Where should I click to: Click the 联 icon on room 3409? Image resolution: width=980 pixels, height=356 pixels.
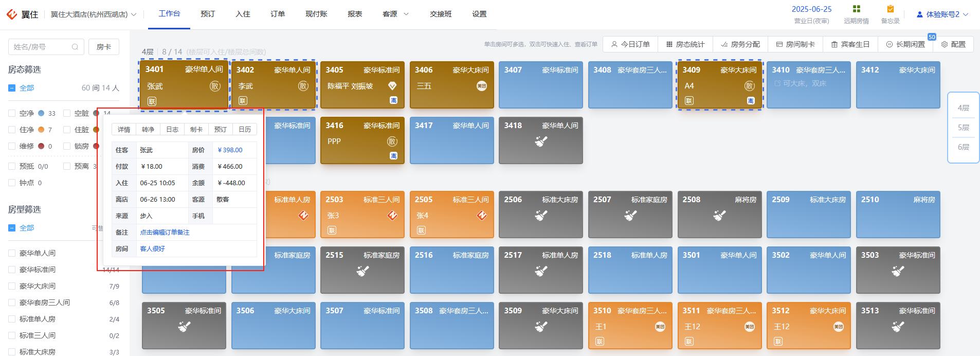(689, 101)
